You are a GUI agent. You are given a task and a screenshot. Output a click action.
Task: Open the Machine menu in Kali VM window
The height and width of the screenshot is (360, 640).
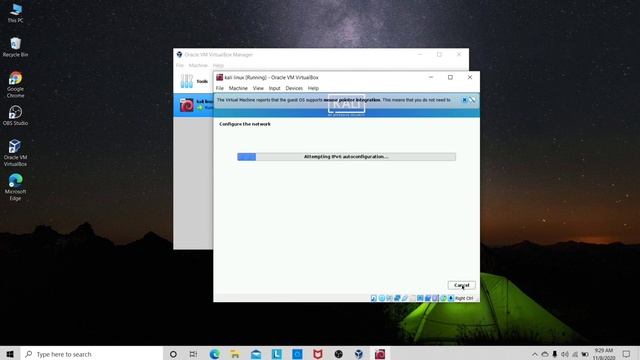coord(238,88)
